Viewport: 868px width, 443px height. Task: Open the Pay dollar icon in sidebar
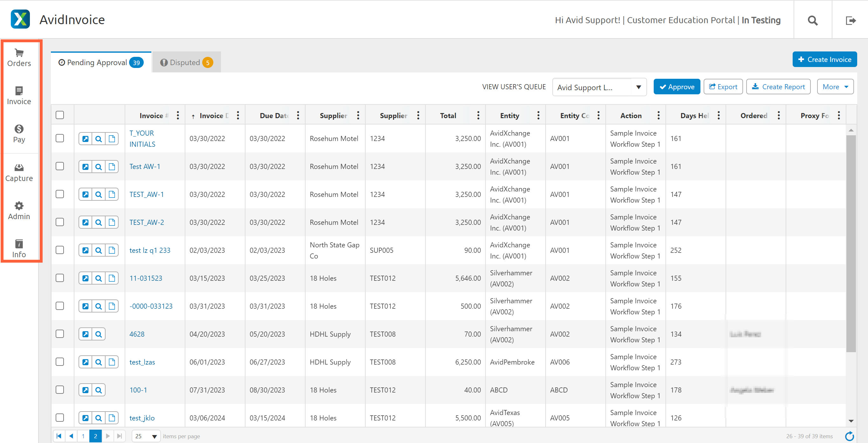coord(19,129)
